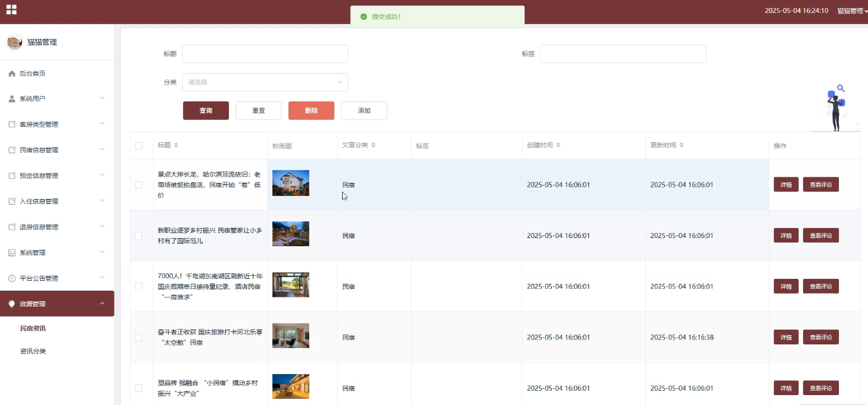Screen dimensions: 868x405
Task: Open the 分类 dropdown selector
Action: (x=265, y=82)
